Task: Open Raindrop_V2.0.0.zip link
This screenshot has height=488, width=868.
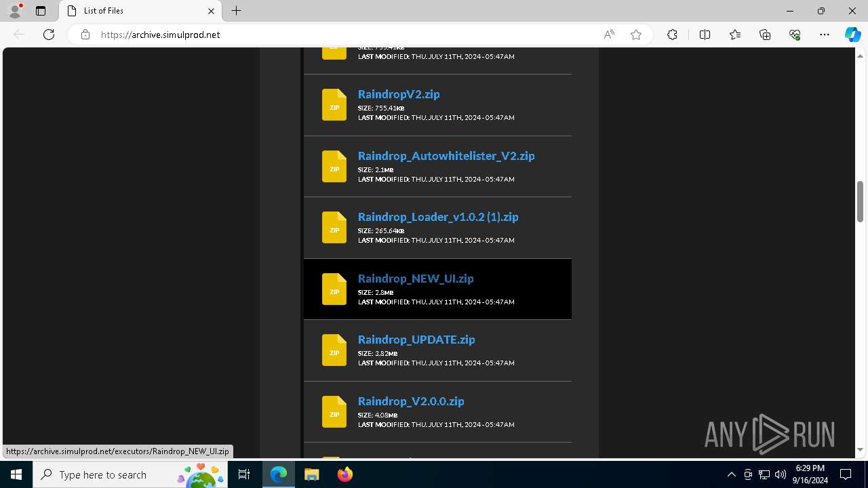Action: [x=411, y=401]
